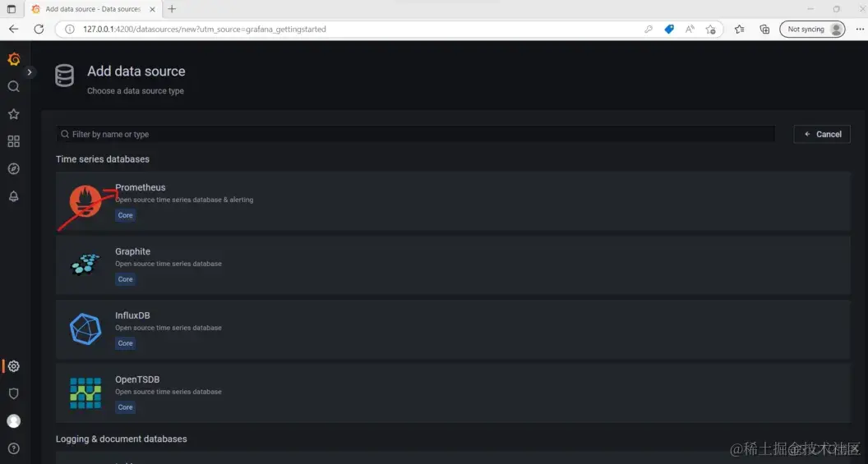View site information icon in address bar
The width and height of the screenshot is (868, 464).
click(x=70, y=30)
